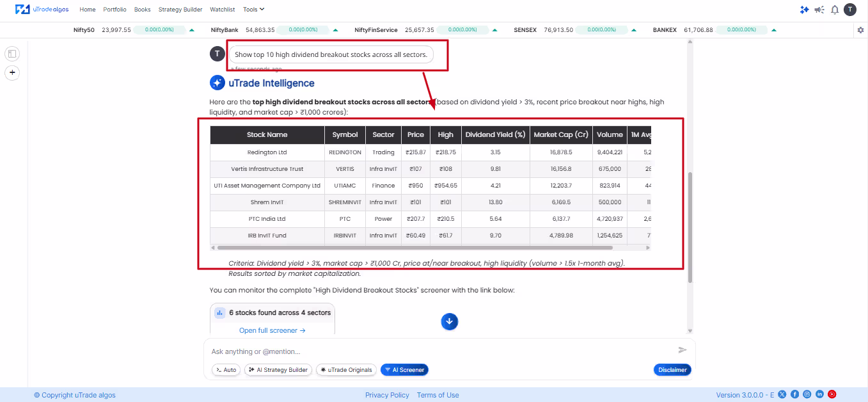
Task: Select the Redington Ltd row name
Action: point(267,152)
